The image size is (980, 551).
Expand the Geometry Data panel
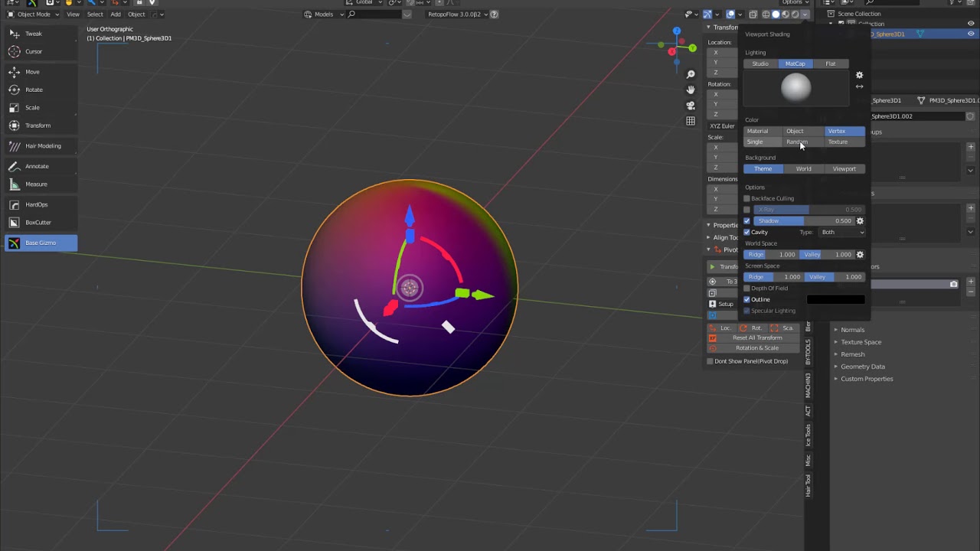click(862, 367)
